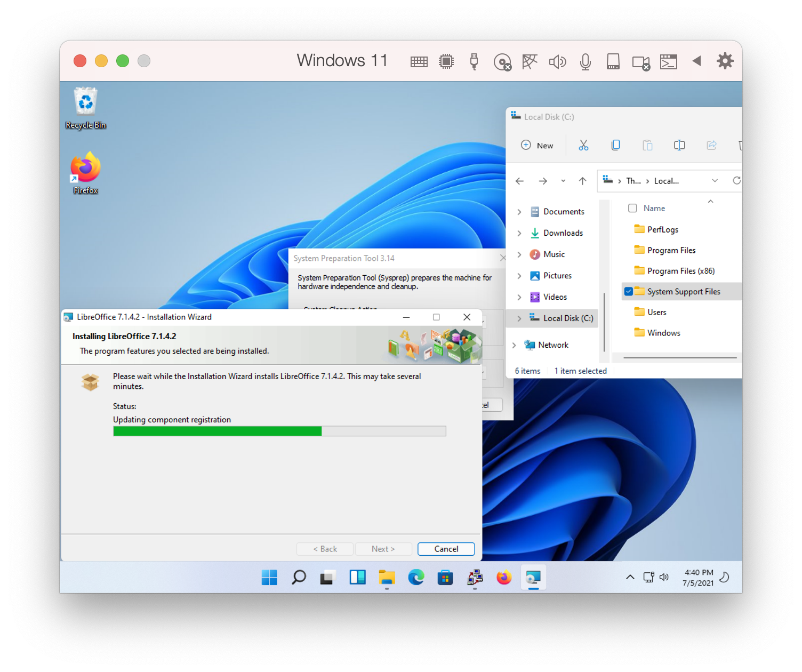
Task: Show hidden system tray icons chevron
Action: 630,577
